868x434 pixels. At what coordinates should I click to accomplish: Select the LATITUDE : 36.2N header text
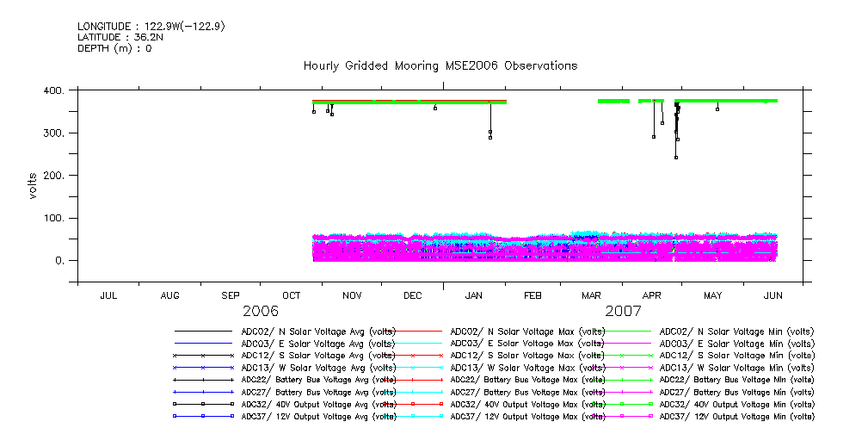click(120, 38)
